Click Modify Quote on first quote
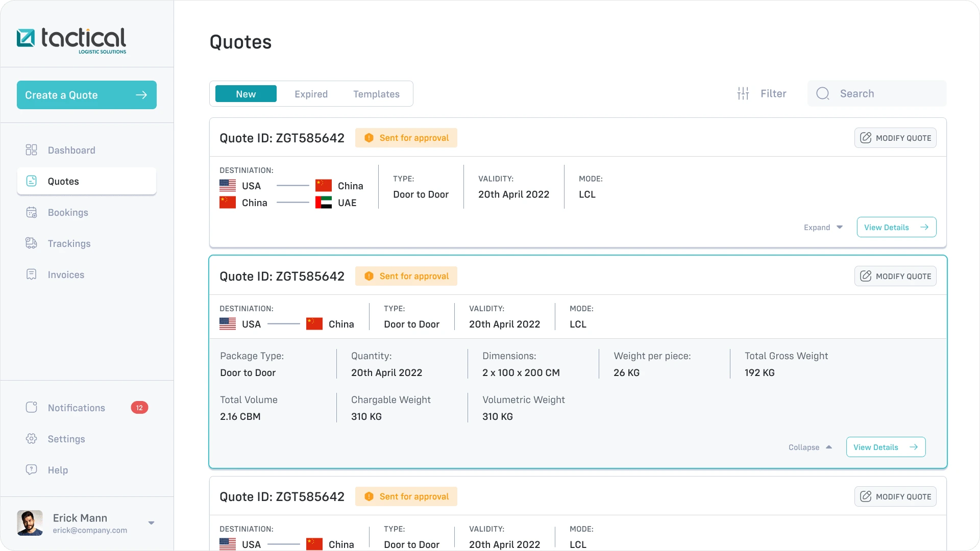The width and height of the screenshot is (980, 551). (895, 138)
